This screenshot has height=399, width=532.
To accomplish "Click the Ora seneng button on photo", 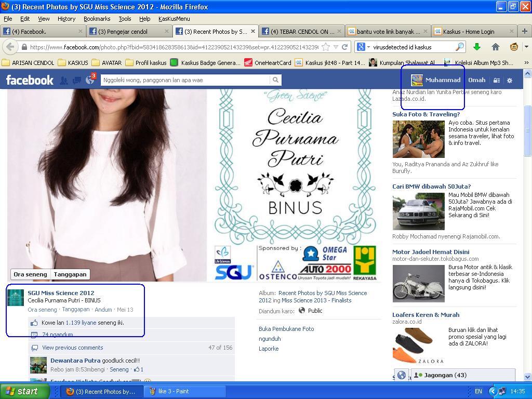I will (x=30, y=274).
